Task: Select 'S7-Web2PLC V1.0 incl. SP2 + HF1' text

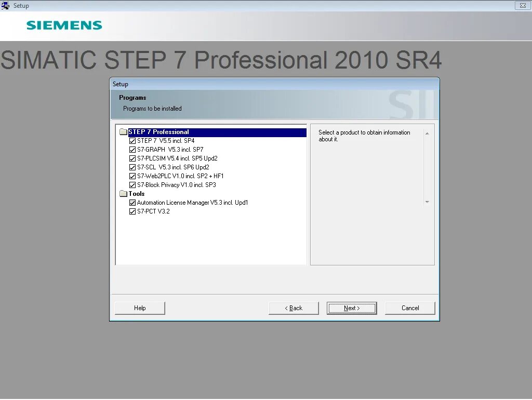Action: click(180, 176)
